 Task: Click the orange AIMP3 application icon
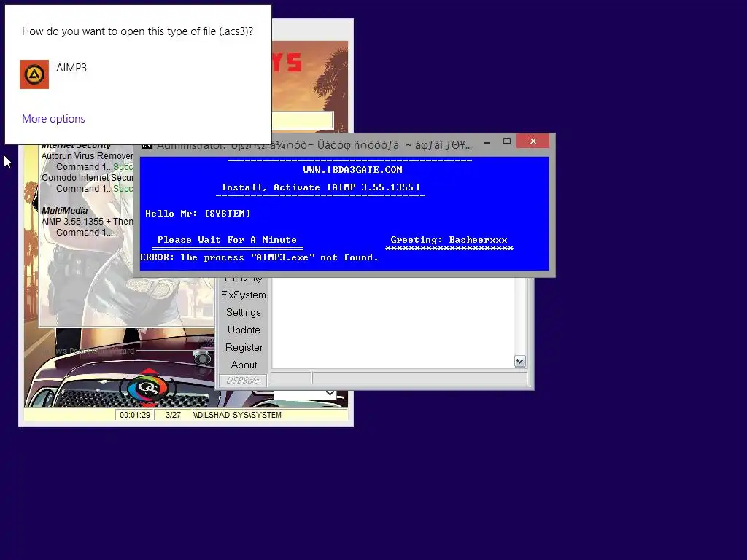34,74
